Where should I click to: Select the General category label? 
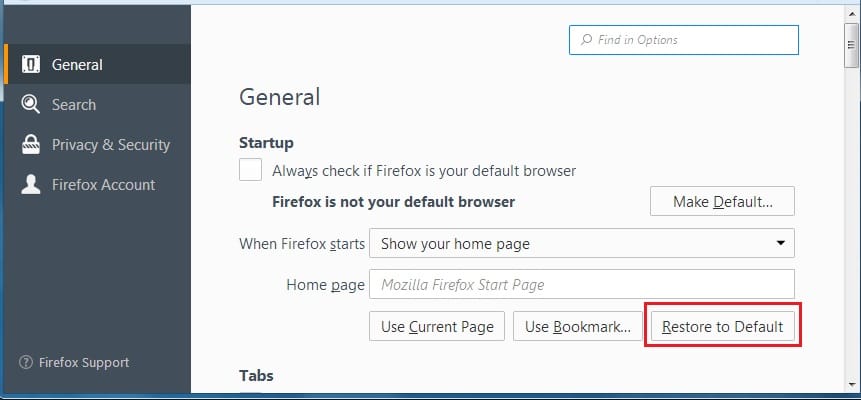click(77, 65)
